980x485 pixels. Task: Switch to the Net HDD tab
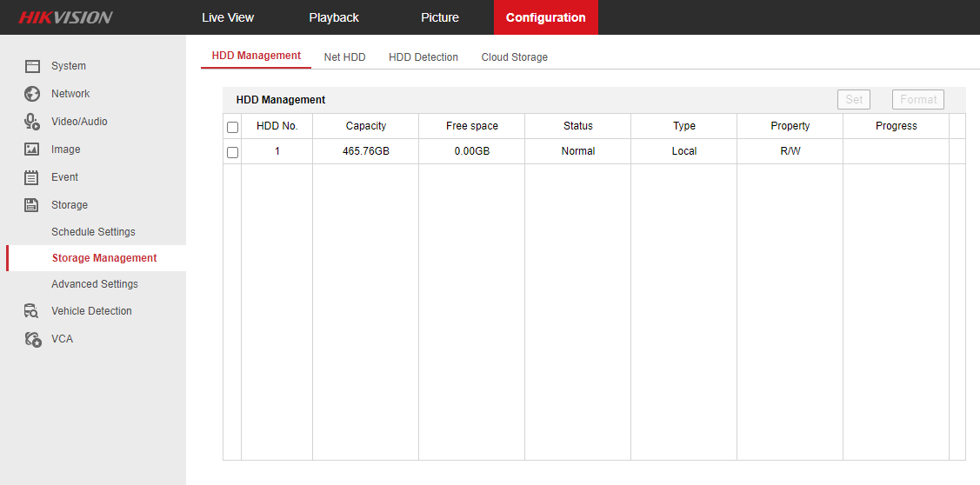(x=344, y=57)
